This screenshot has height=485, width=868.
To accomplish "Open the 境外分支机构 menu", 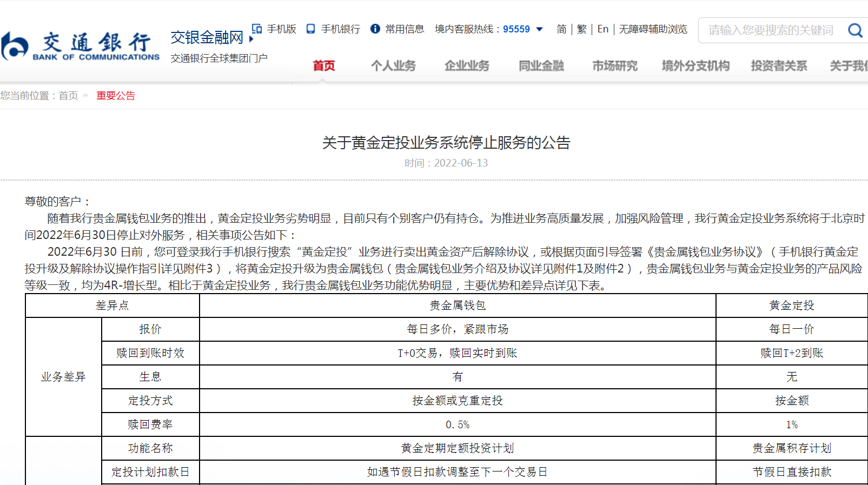I will pos(695,66).
